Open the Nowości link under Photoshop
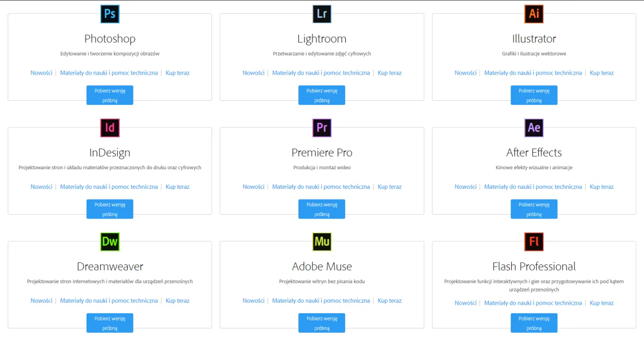This screenshot has height=337, width=644. (41, 73)
